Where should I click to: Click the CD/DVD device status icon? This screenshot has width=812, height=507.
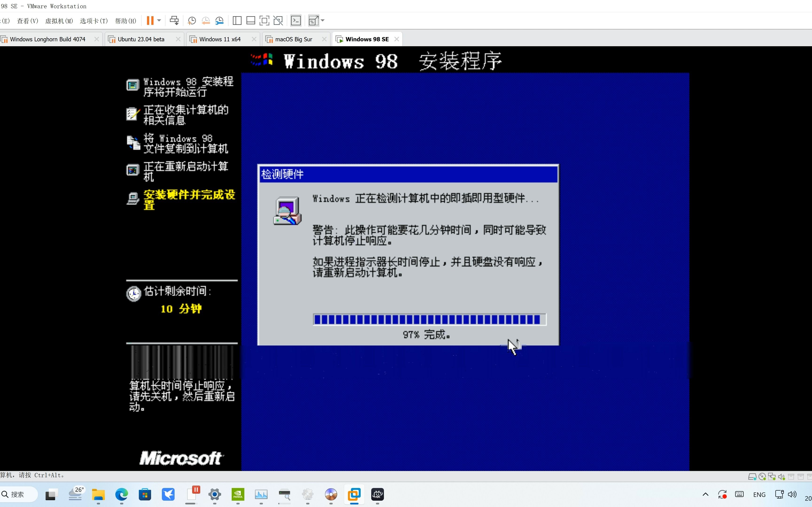coord(762,477)
